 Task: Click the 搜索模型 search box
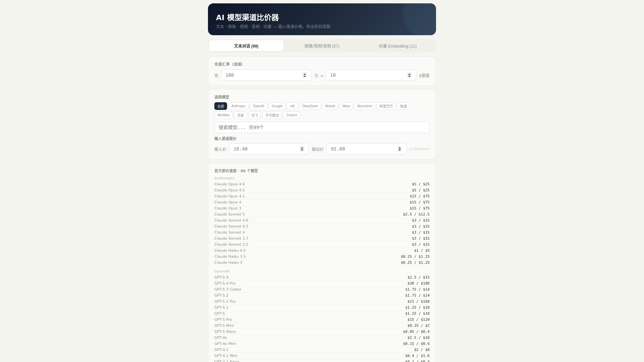click(x=322, y=127)
